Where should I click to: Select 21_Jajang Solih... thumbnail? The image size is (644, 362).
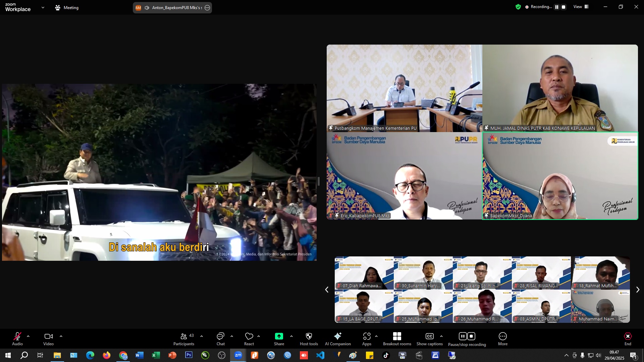coord(482,273)
